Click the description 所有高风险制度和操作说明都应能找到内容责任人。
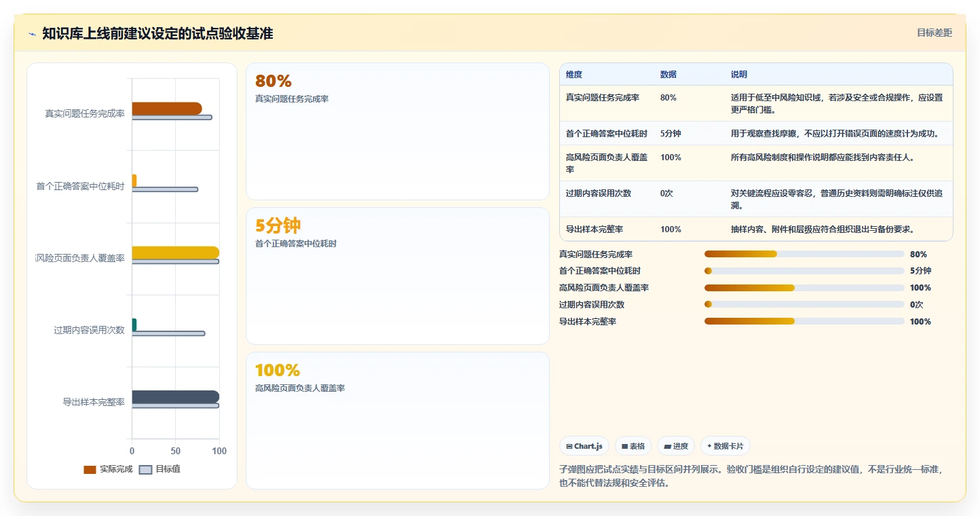This screenshot has height=516, width=980. [823, 158]
